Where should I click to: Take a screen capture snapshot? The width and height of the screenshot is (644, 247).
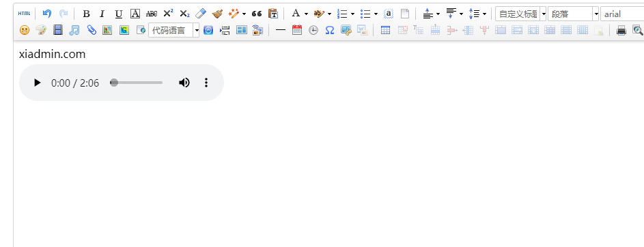click(346, 30)
